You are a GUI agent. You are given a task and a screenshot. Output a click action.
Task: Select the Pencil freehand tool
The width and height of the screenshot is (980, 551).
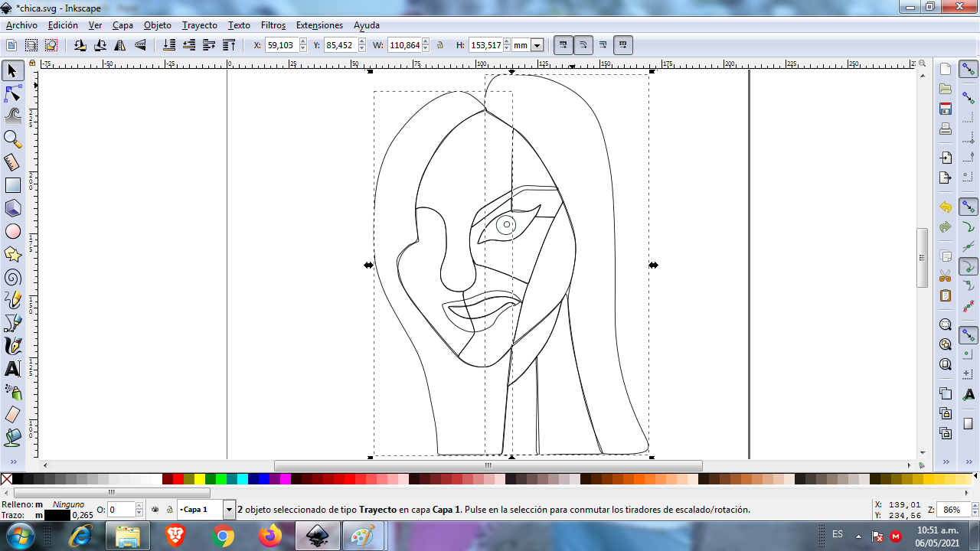[x=12, y=300]
